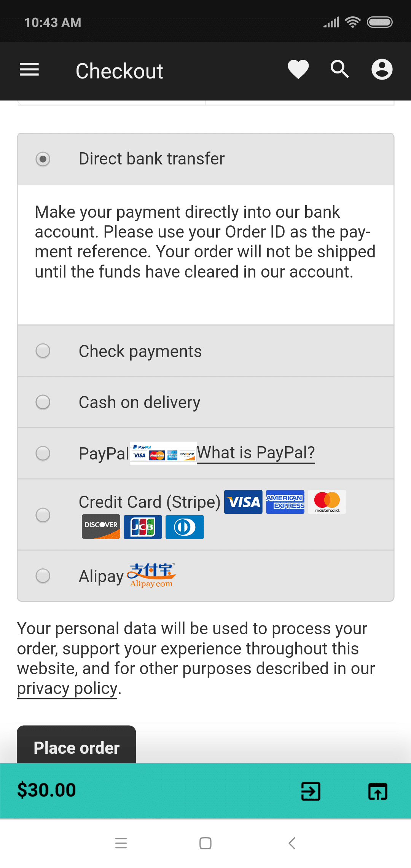Tap the Alipay logo image
This screenshot has height=868, width=411.
pos(151,575)
